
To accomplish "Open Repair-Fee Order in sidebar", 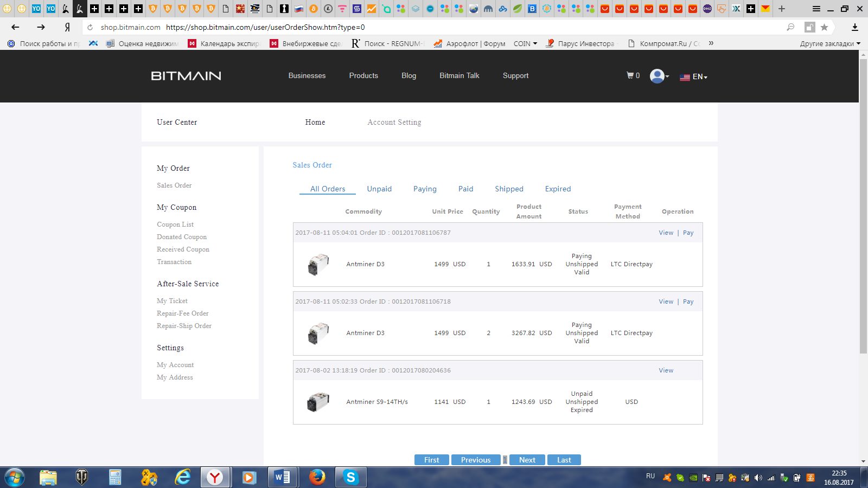I will pyautogui.click(x=182, y=313).
